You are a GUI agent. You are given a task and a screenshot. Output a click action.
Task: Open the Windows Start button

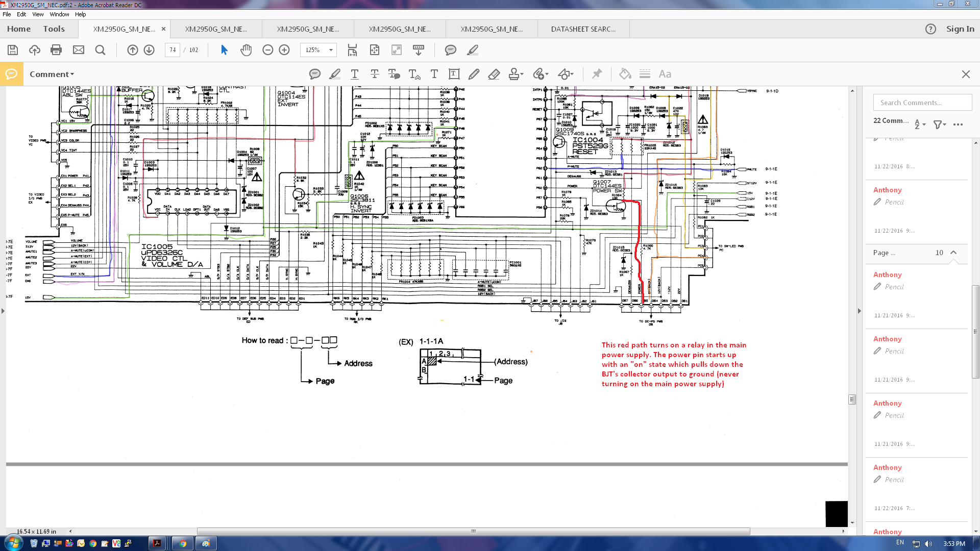click(13, 543)
